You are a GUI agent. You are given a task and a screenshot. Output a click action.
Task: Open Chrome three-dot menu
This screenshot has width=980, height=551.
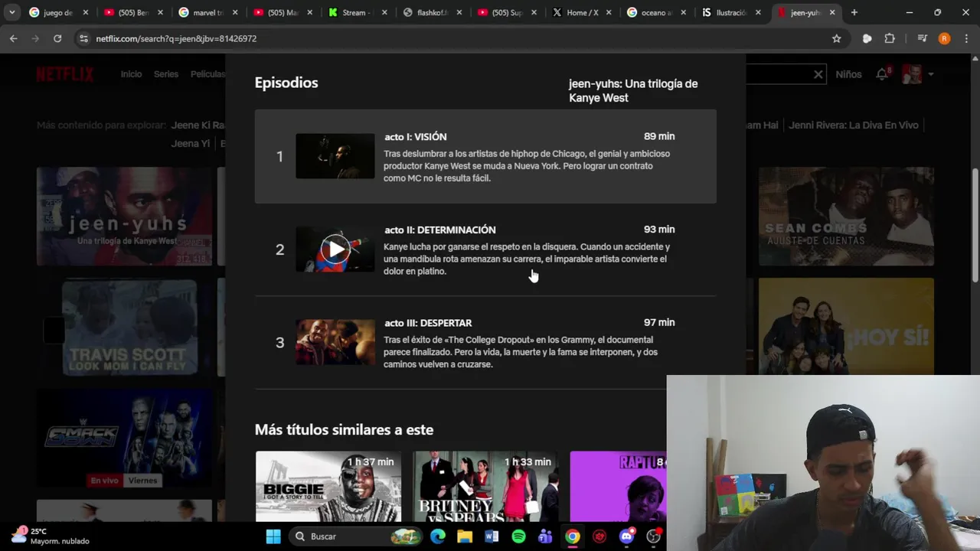click(965, 38)
